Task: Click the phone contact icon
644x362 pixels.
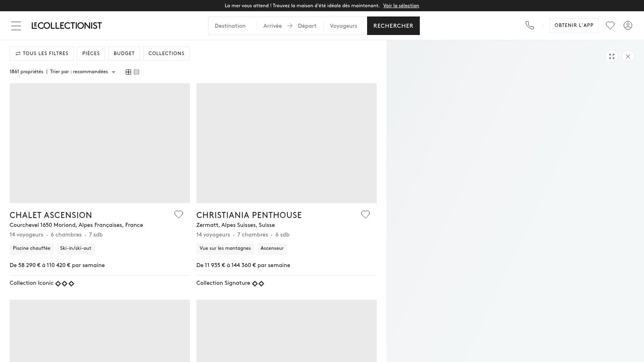Action: click(x=530, y=25)
